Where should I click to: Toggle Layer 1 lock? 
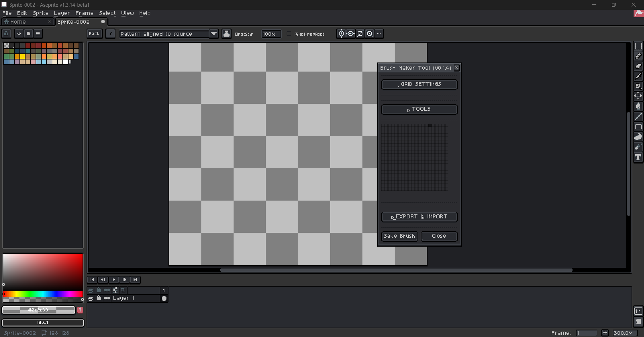tap(99, 298)
